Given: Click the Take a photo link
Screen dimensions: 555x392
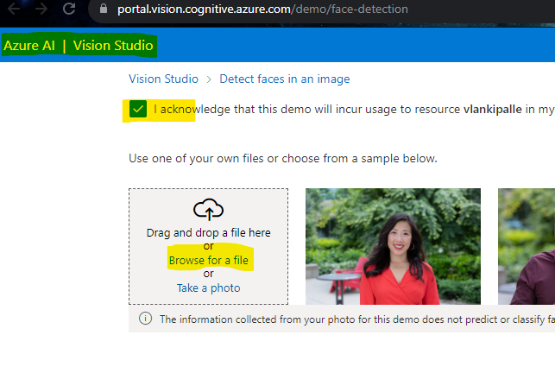Looking at the screenshot, I should coord(209,288).
